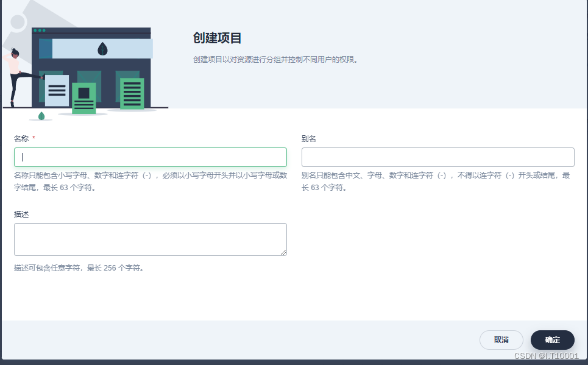Select the 描述 field label
Viewport: 588px width, 365px height.
coord(20,214)
